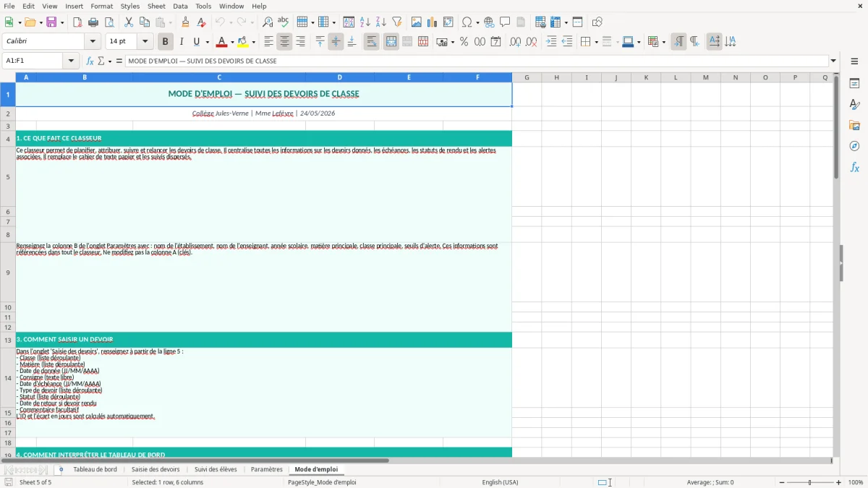Click Sort Descending icon
The width and height of the screenshot is (868, 488).
tap(380, 22)
